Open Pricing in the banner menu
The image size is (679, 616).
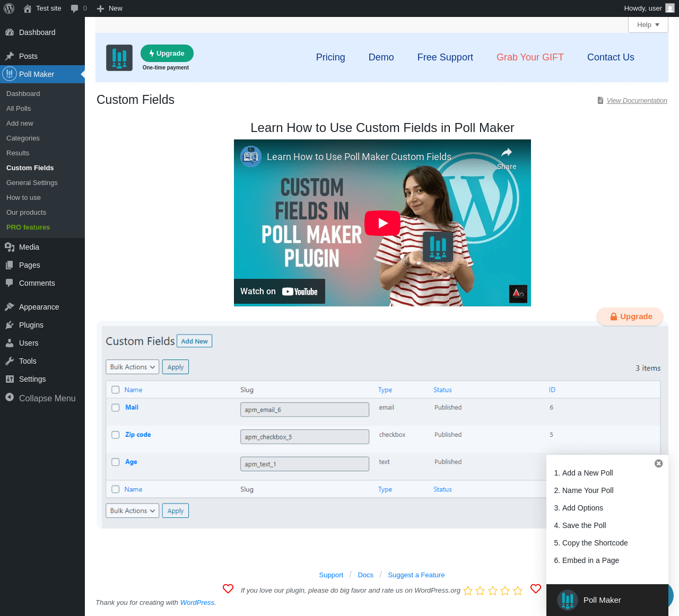click(330, 57)
